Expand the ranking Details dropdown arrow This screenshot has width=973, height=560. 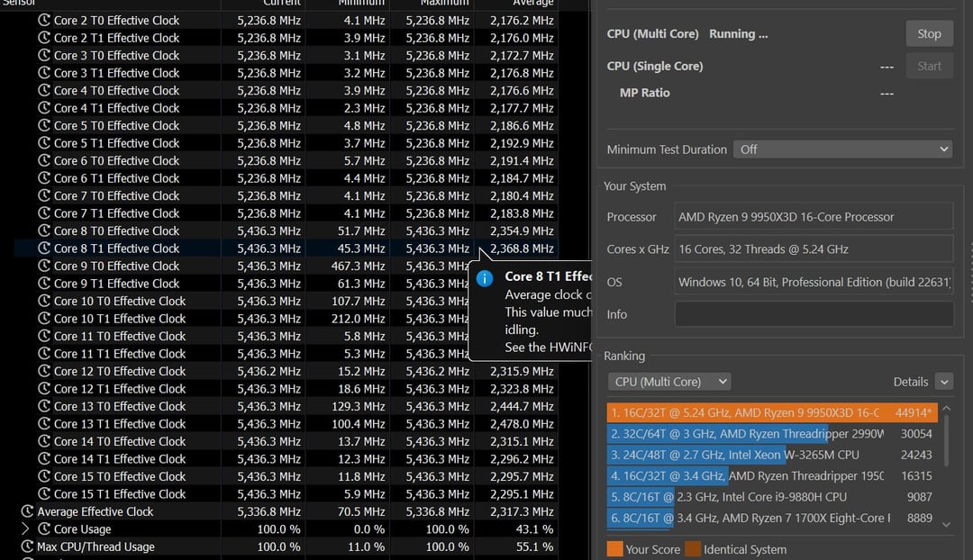tap(944, 382)
